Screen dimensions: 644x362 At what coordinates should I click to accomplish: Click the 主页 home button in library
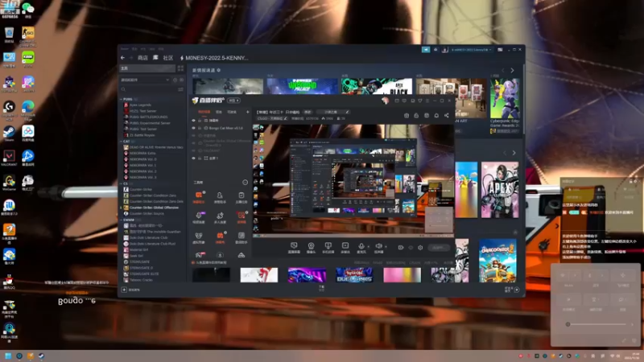[147, 68]
